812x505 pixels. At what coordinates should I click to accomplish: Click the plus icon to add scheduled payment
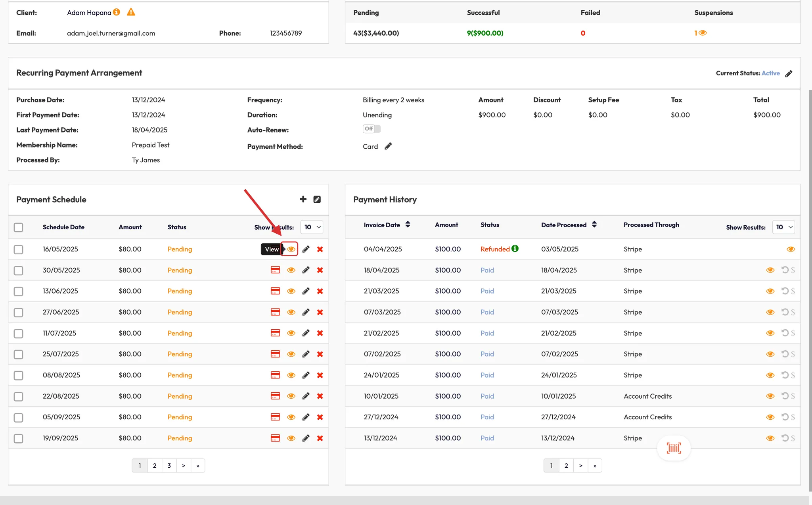303,199
